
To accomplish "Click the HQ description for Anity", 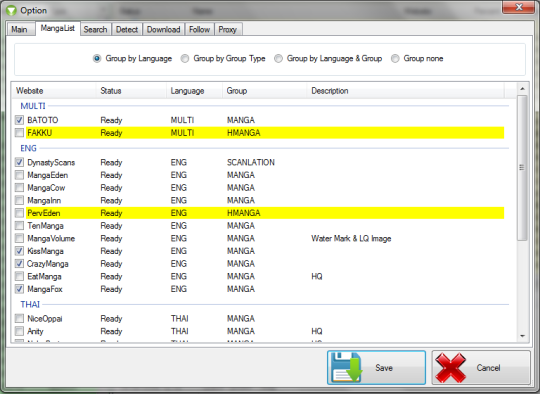I will click(x=317, y=331).
